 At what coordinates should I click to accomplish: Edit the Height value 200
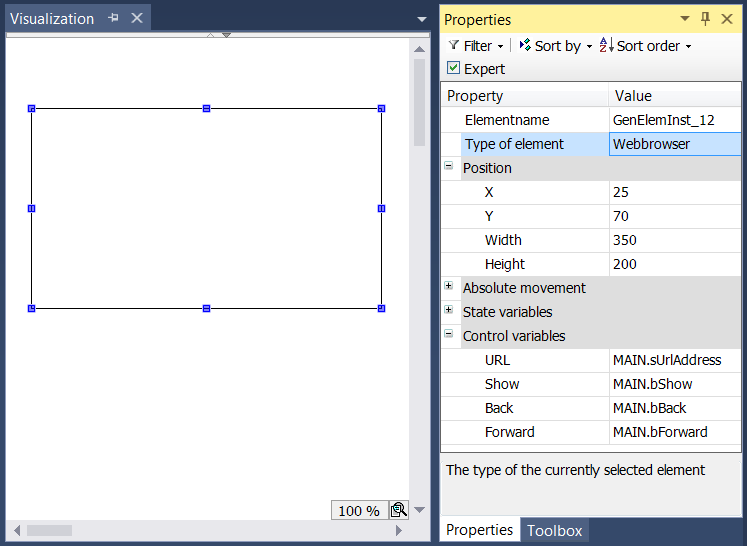point(675,264)
